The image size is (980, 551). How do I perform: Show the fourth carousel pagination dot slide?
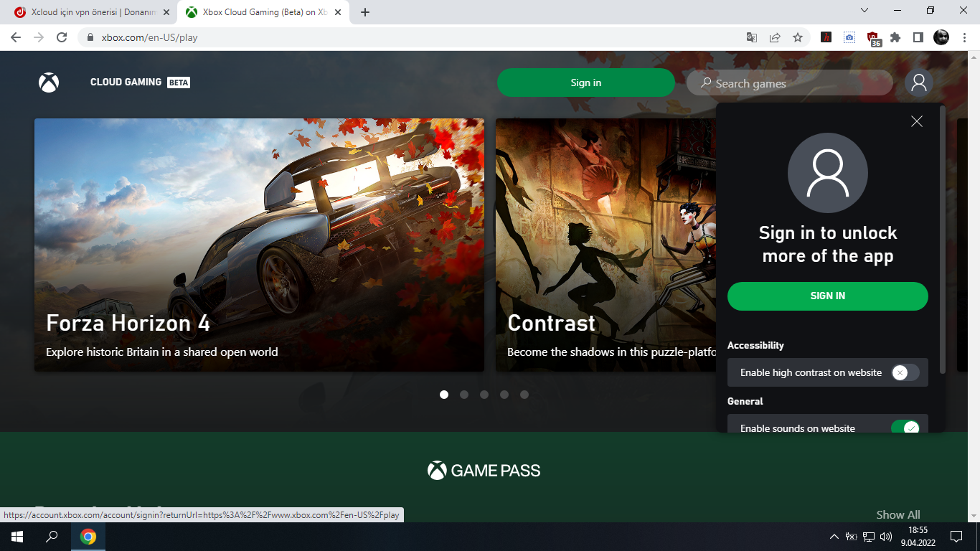pos(504,395)
